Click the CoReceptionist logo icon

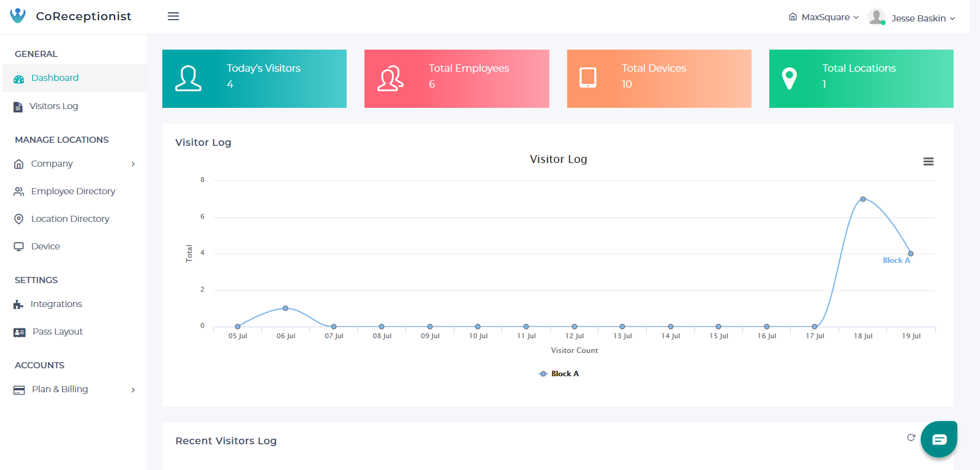18,16
